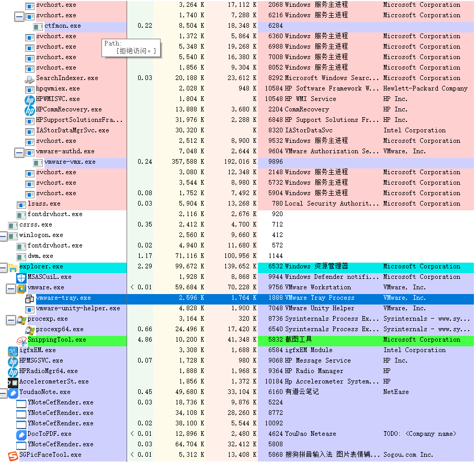Select YNoteCefRender.exe with PID 8772
Image resolution: width=476 pixels, height=462 pixels.
[x=237, y=413]
